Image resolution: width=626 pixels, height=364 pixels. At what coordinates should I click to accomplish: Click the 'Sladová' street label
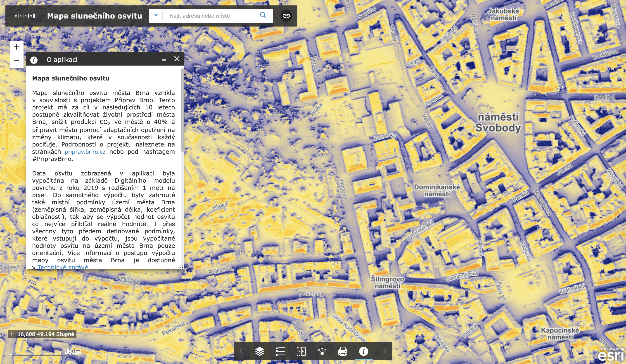pyautogui.click(x=10, y=267)
